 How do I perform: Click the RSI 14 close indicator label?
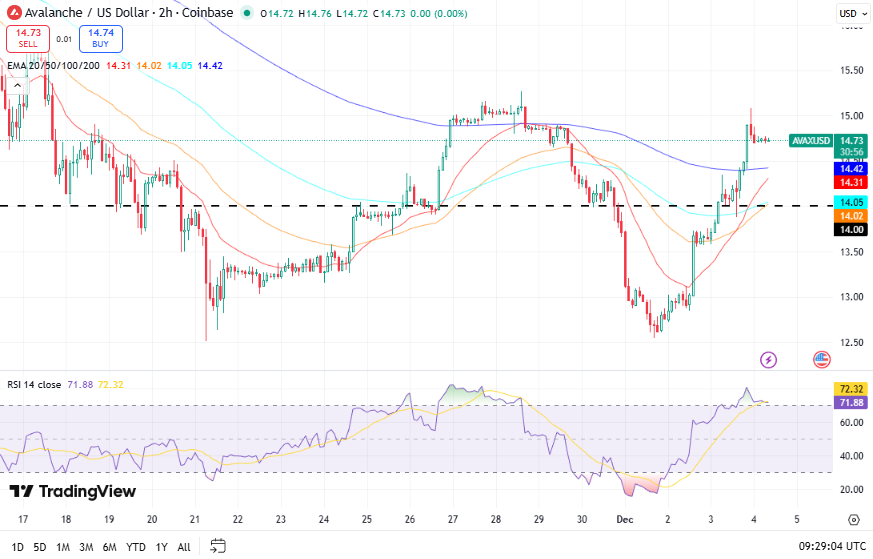tap(34, 385)
